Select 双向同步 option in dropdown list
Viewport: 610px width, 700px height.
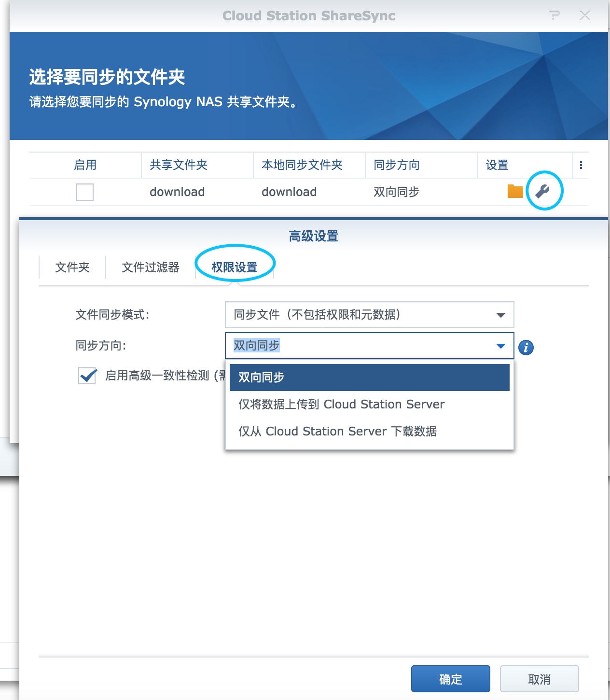click(x=370, y=377)
